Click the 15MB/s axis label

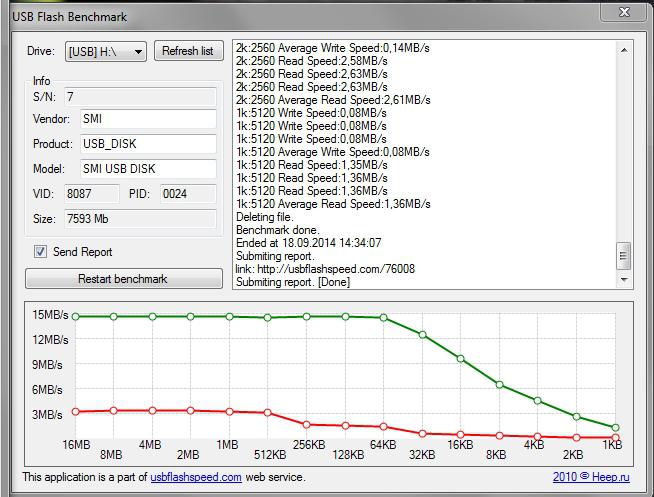50,315
